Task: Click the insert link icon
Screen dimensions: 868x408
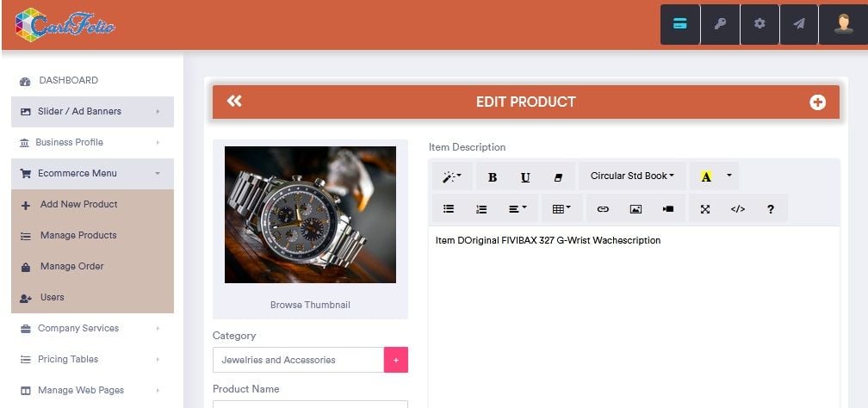Action: tap(603, 208)
